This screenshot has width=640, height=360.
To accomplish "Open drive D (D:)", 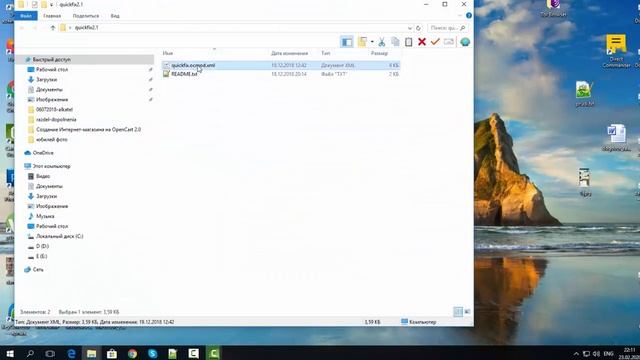I will pos(42,246).
